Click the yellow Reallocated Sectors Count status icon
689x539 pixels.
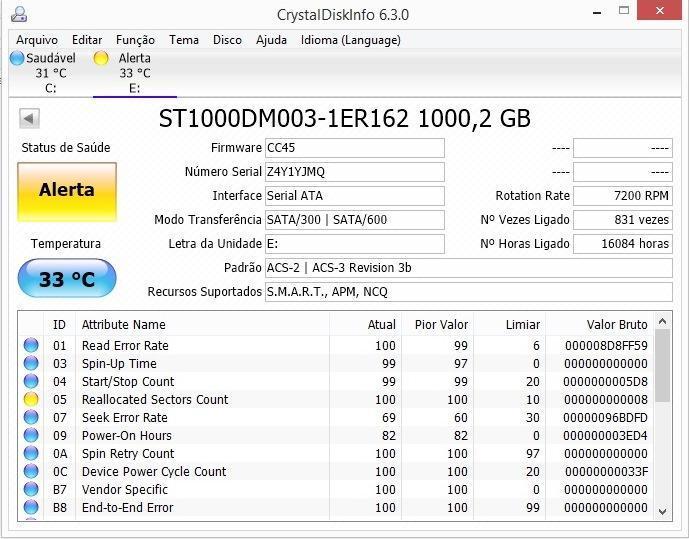click(x=31, y=400)
